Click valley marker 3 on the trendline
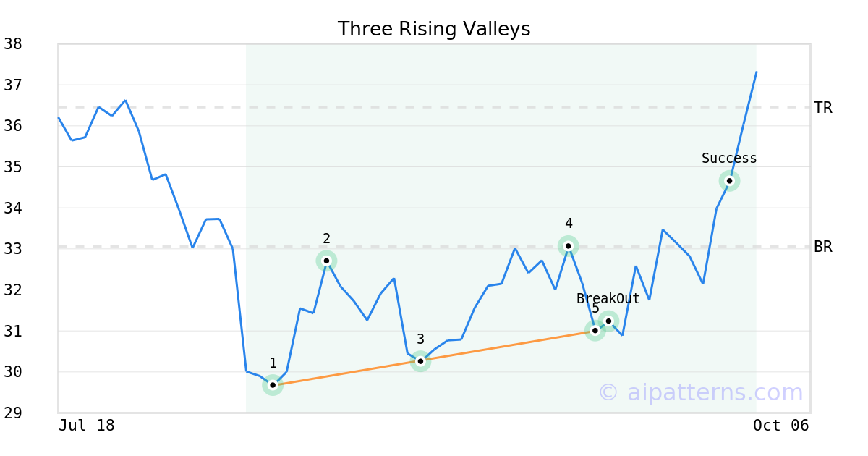The height and width of the screenshot is (456, 868). point(420,361)
